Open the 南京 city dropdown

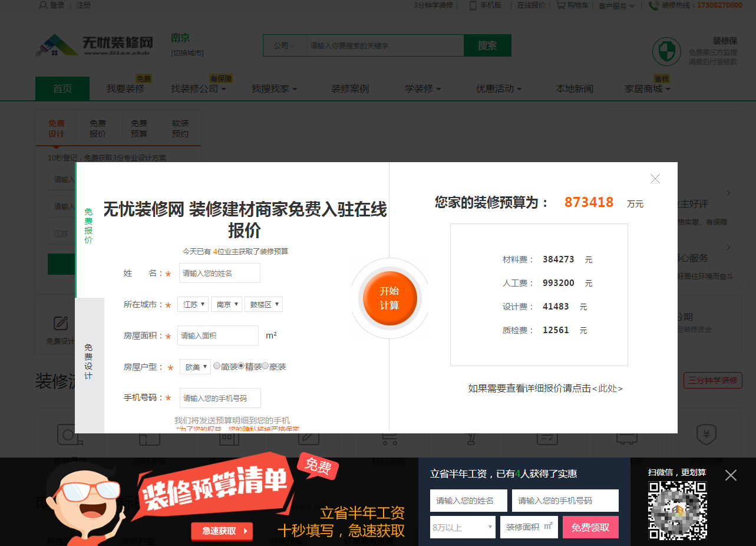point(227,304)
